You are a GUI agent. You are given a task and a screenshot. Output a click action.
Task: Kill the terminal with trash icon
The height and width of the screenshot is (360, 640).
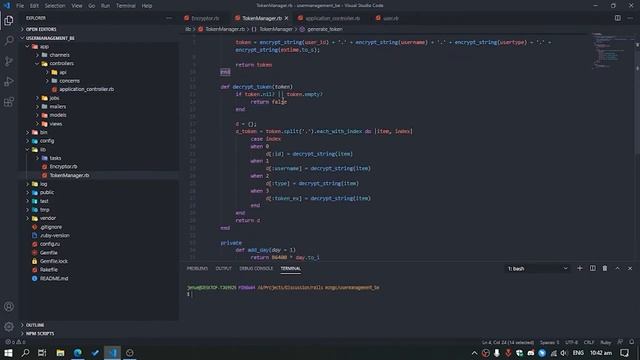[x=605, y=268]
